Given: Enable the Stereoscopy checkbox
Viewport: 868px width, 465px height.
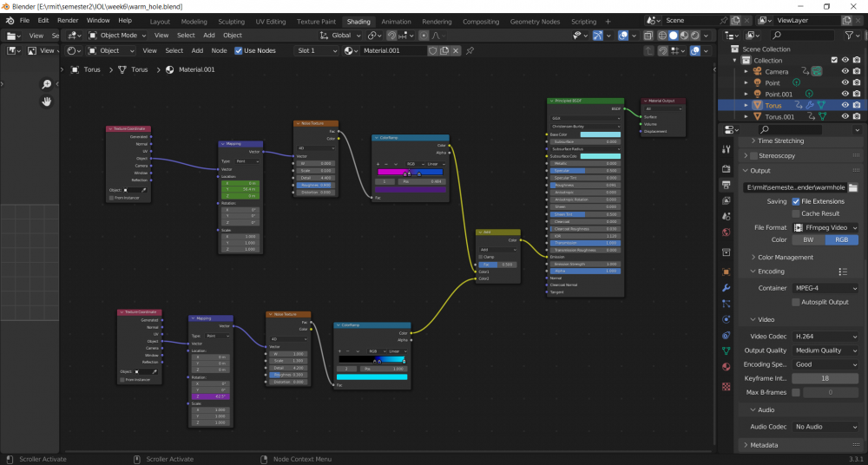Looking at the screenshot, I should pos(753,155).
